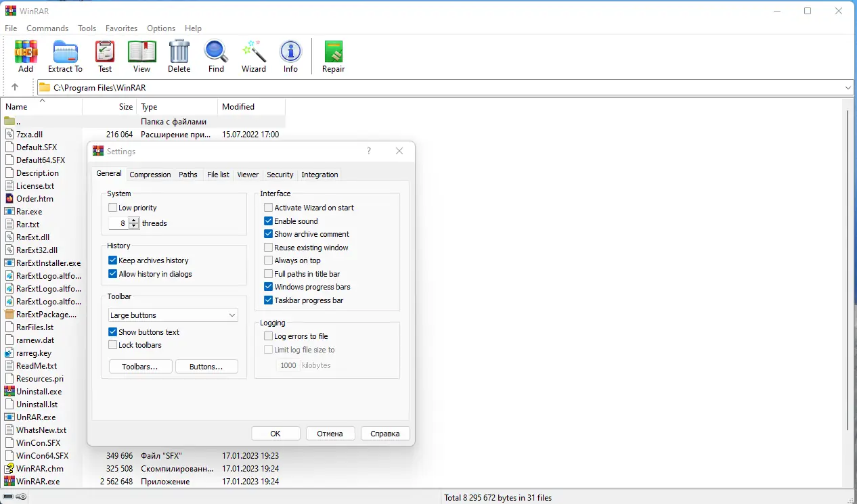Click the Find magnifier toolbar icon

(216, 51)
